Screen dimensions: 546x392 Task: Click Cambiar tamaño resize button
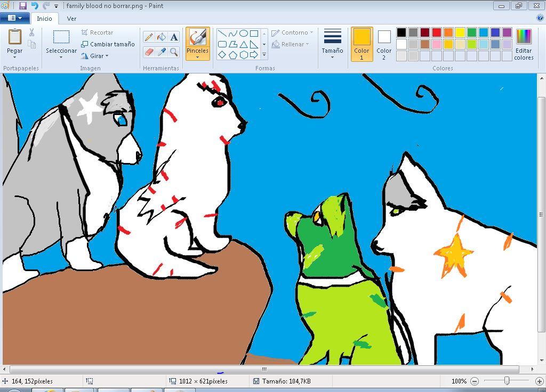coord(108,44)
